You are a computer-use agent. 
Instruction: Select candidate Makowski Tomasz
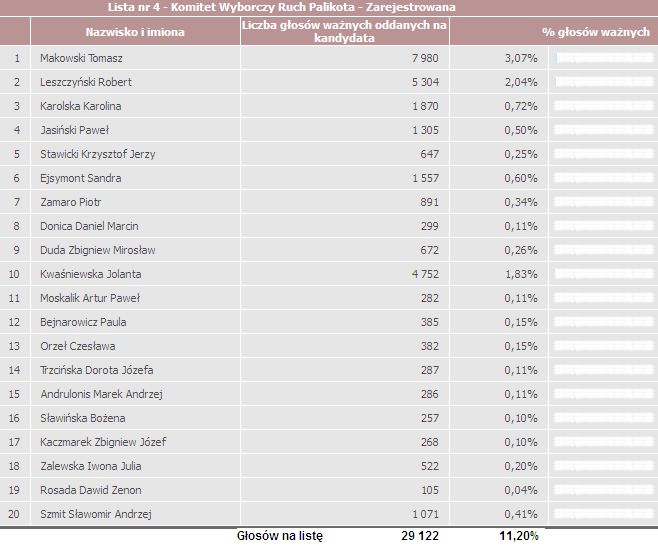pos(81,58)
